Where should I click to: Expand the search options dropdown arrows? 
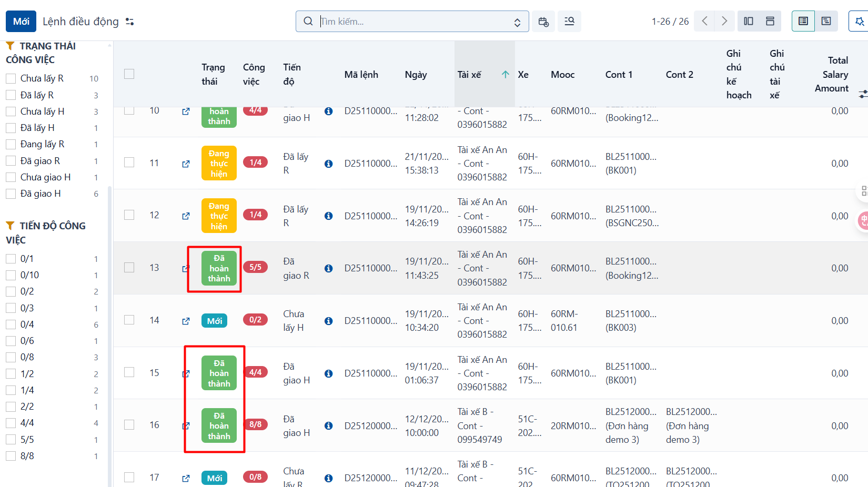click(517, 22)
